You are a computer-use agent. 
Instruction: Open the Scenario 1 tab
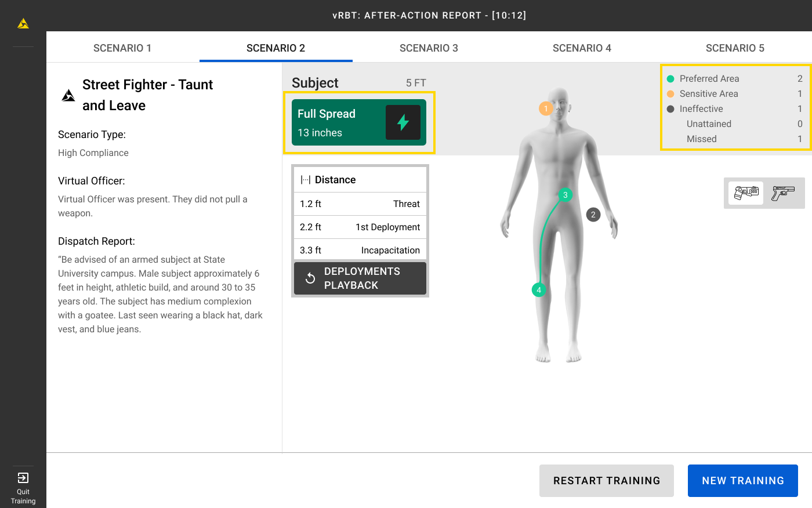click(122, 48)
